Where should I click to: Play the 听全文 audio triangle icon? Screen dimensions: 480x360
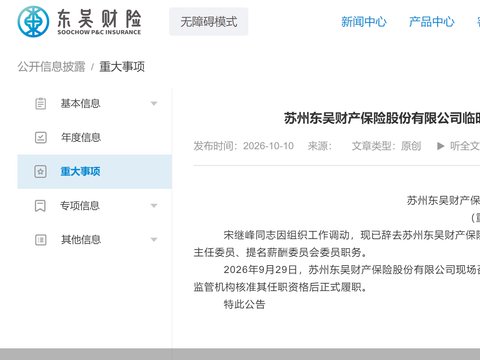pyautogui.click(x=440, y=146)
